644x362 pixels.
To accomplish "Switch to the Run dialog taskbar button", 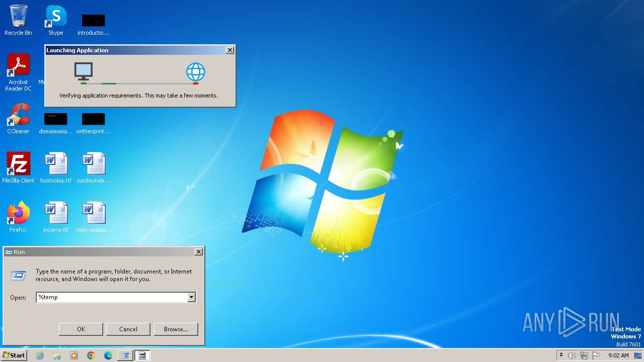I will click(125, 355).
